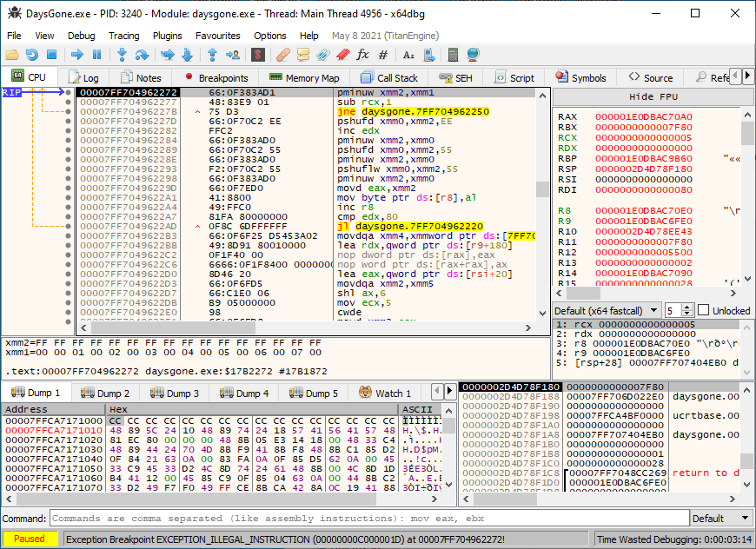Run to user code using the arrow-with-figure icon
This screenshot has height=549, width=756.
232,54
